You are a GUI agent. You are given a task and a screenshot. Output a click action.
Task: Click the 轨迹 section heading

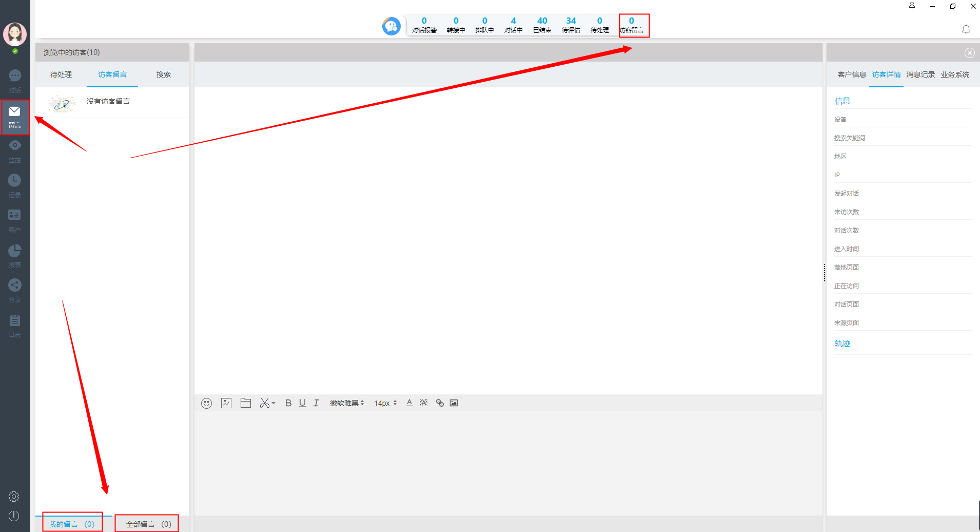point(842,344)
